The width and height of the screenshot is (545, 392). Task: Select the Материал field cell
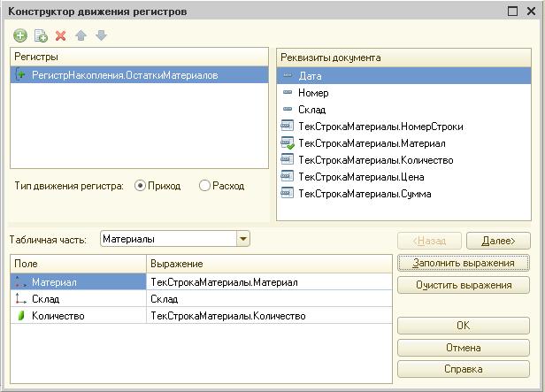pos(79,282)
